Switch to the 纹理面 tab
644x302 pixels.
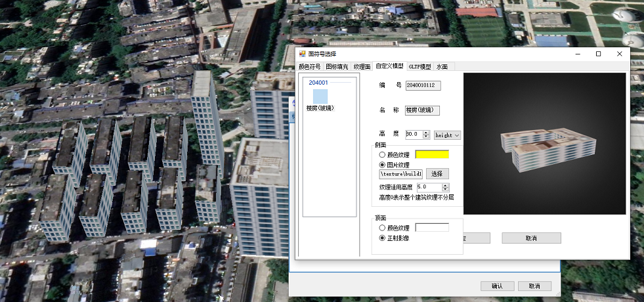tap(362, 67)
